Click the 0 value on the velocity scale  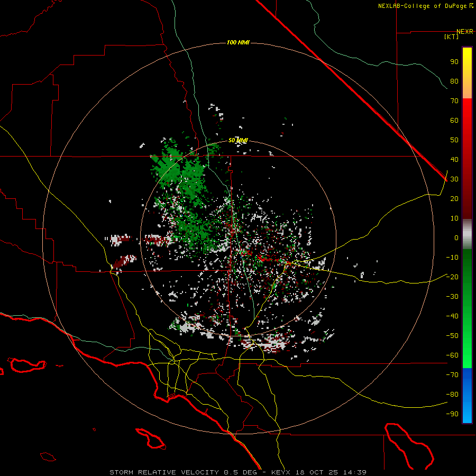[x=456, y=237]
